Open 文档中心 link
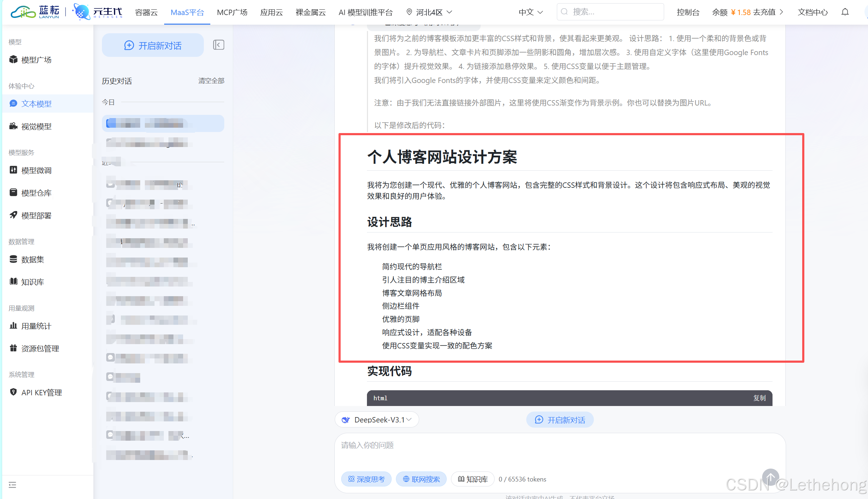The image size is (868, 499). coord(813,12)
